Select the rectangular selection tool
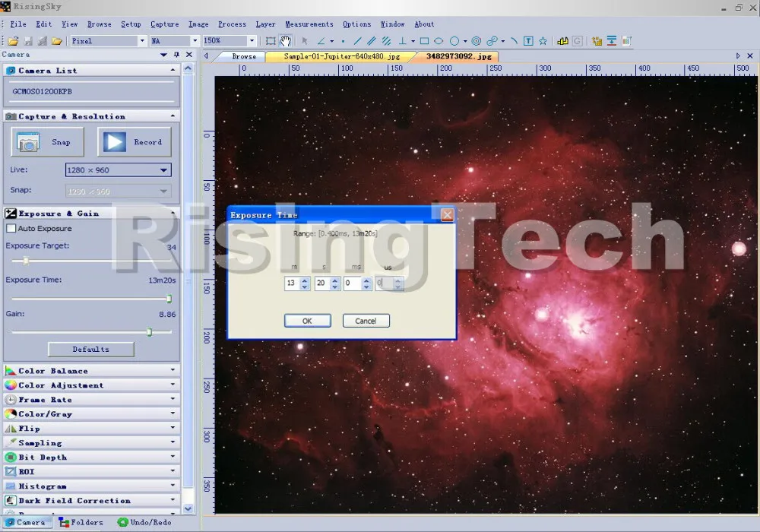This screenshot has width=760, height=532. tap(271, 41)
